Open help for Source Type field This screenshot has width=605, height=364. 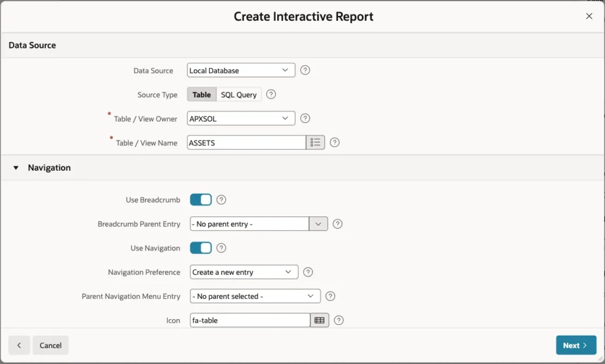pyautogui.click(x=271, y=94)
